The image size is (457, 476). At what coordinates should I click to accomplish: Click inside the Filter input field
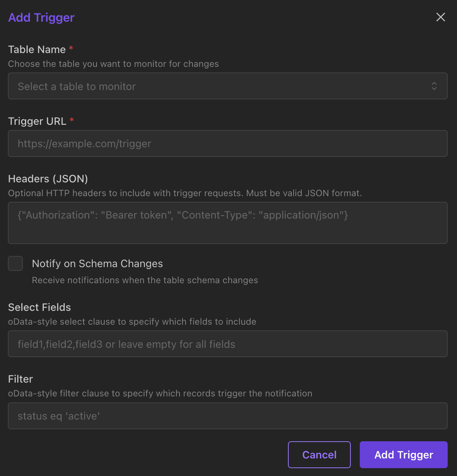(228, 416)
